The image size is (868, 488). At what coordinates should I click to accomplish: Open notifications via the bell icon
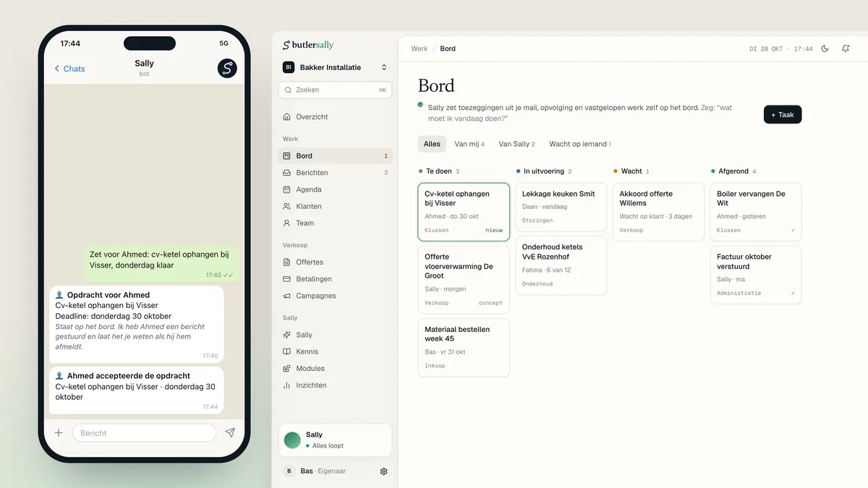[x=846, y=48]
